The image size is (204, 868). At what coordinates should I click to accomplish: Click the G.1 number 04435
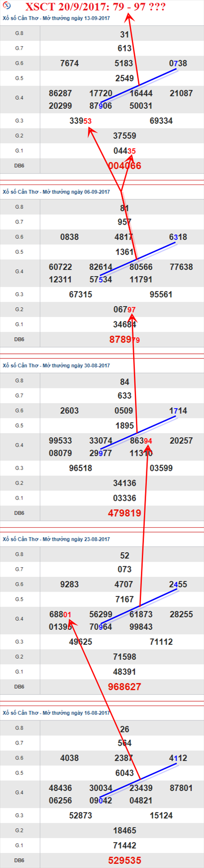[x=125, y=151]
